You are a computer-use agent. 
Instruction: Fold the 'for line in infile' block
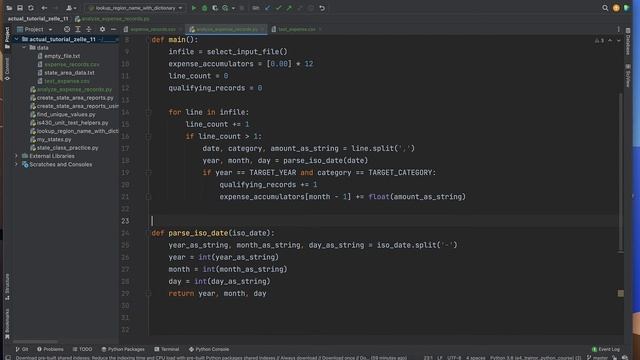[149, 112]
